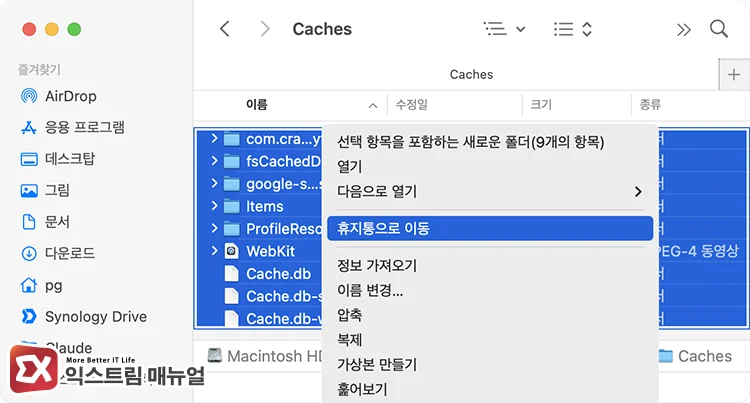Select the Cache.db-s file row
This screenshot has height=403, width=750.
click(258, 296)
